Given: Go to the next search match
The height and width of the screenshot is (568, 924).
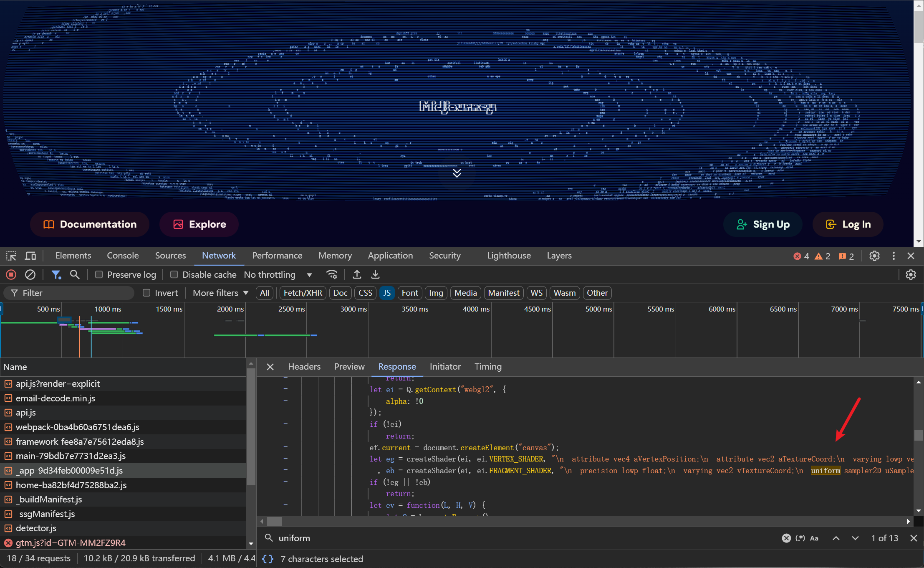Looking at the screenshot, I should coord(855,538).
